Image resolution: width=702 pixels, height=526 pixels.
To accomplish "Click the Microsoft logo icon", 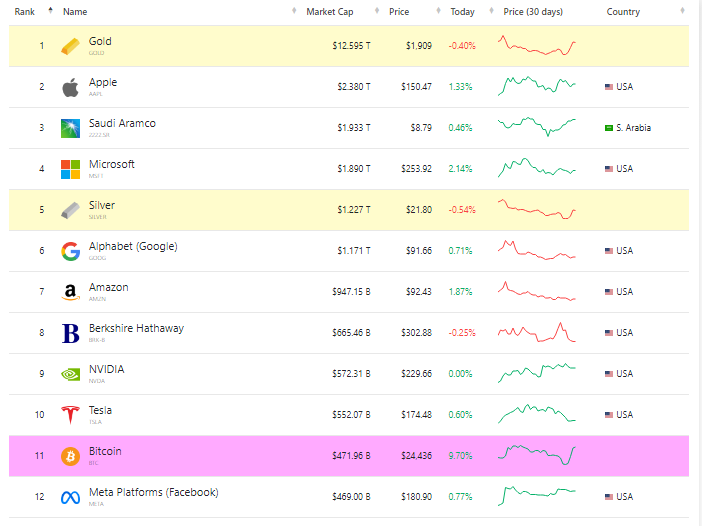I will pos(70,169).
